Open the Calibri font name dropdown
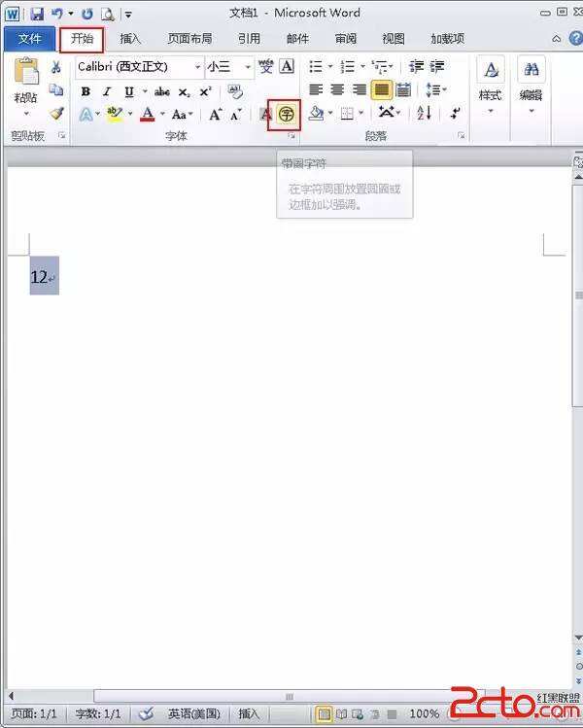The image size is (583, 728). (x=198, y=67)
